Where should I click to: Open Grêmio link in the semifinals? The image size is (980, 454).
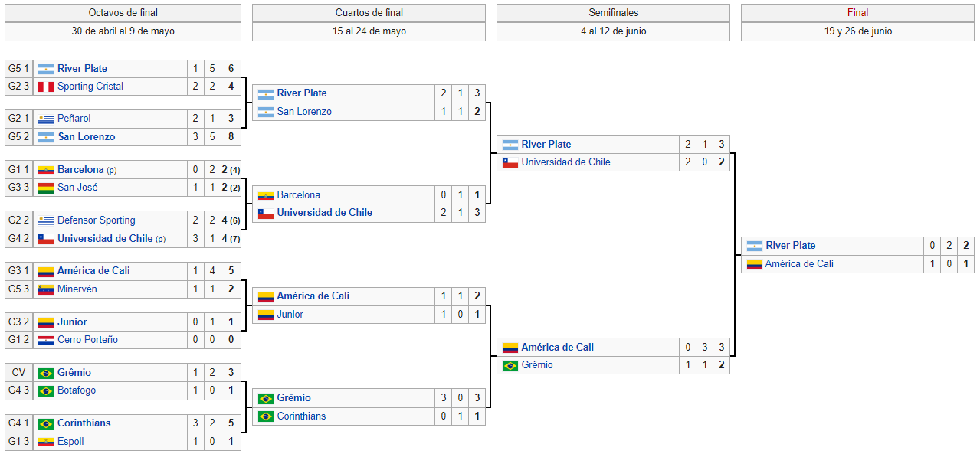[x=537, y=365]
